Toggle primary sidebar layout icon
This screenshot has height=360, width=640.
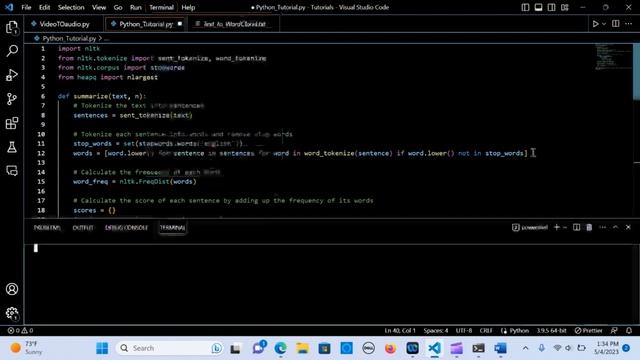[x=525, y=7]
